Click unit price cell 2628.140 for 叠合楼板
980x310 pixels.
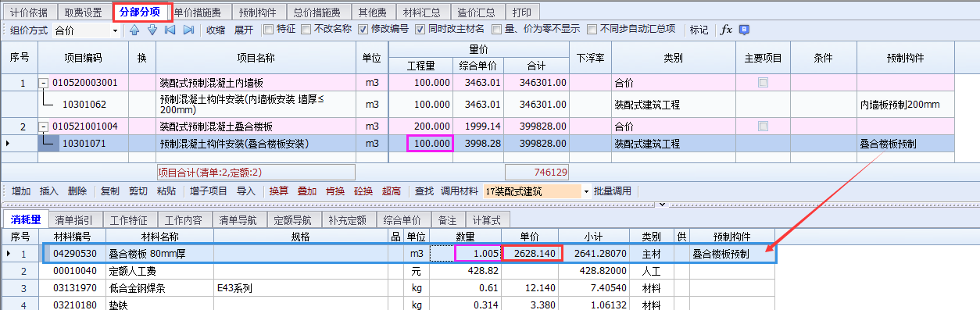click(532, 253)
